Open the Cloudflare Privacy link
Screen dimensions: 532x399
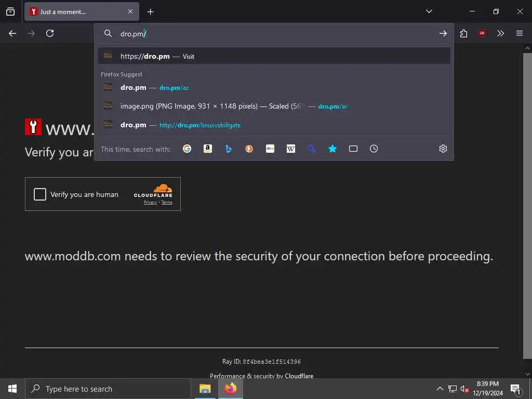150,202
